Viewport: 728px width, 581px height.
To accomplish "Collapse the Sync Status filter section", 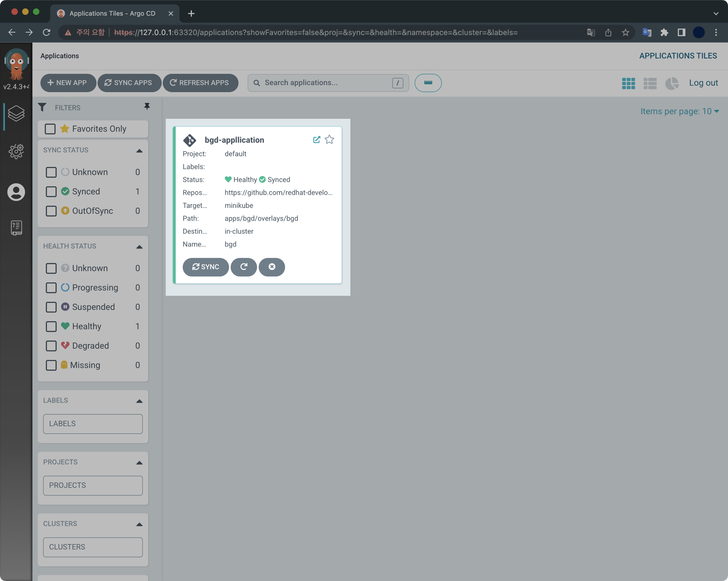I will [x=139, y=151].
